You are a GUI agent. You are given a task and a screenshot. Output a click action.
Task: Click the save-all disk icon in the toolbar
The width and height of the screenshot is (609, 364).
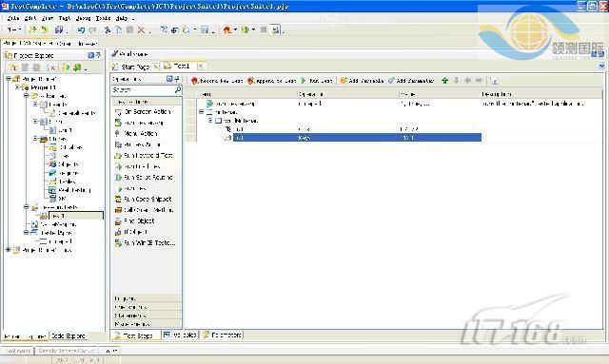point(59,29)
